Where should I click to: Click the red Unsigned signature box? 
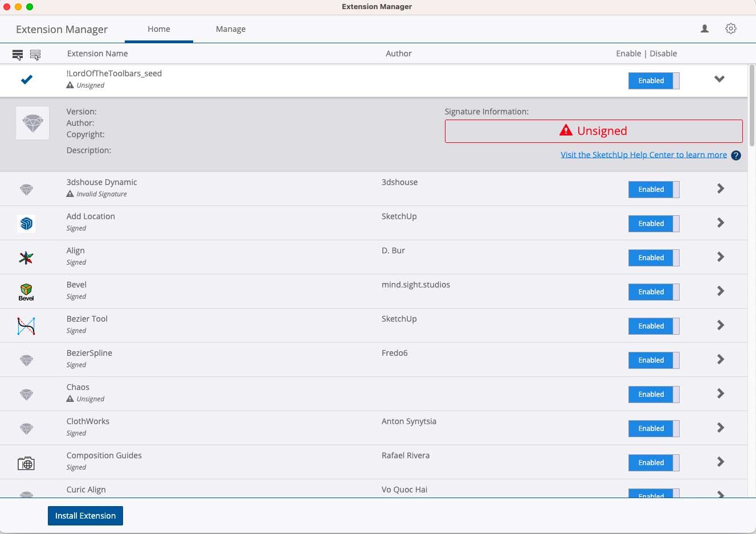[594, 131]
